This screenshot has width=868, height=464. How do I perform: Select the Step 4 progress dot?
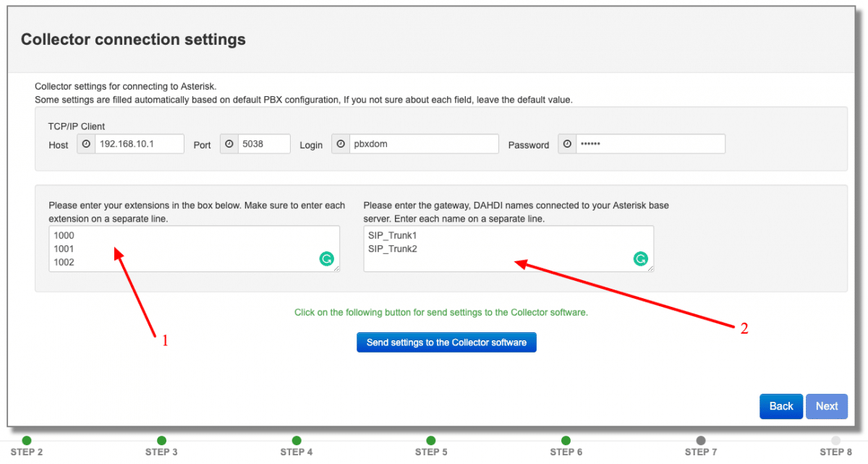click(x=297, y=440)
